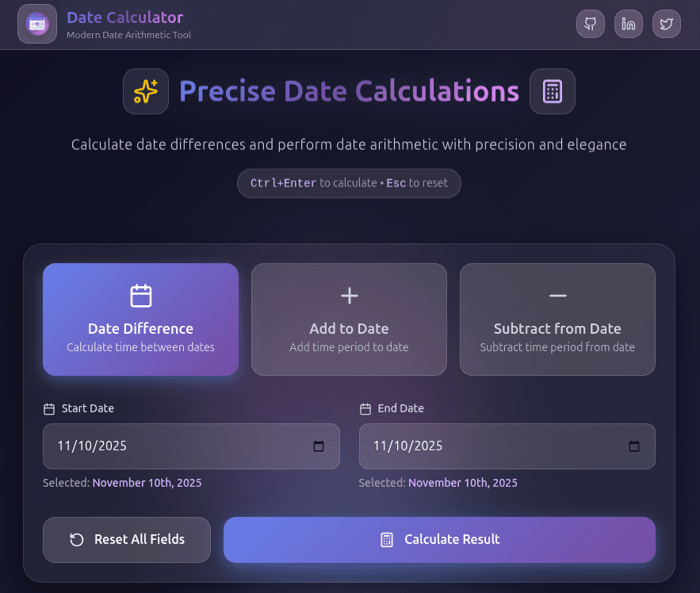Click the sparkles icon beside the heading
Screen dimensions: 700x593
click(146, 92)
